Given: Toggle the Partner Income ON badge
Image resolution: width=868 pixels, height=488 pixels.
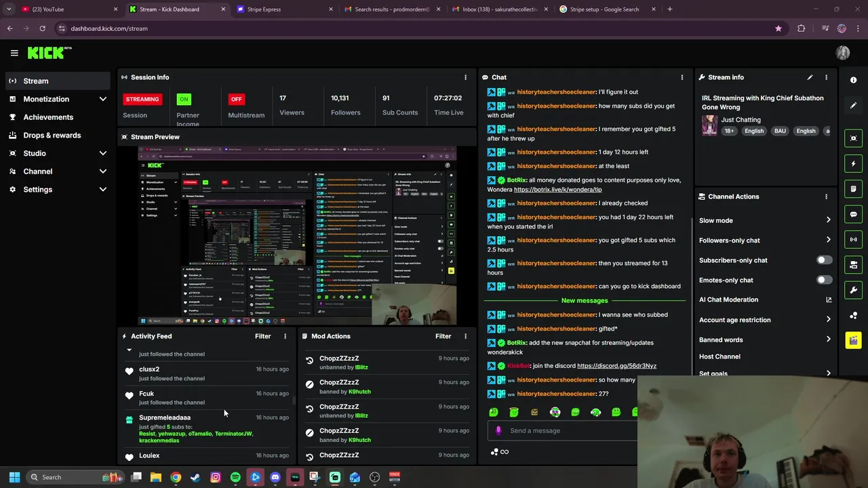Looking at the screenshot, I should 183,99.
